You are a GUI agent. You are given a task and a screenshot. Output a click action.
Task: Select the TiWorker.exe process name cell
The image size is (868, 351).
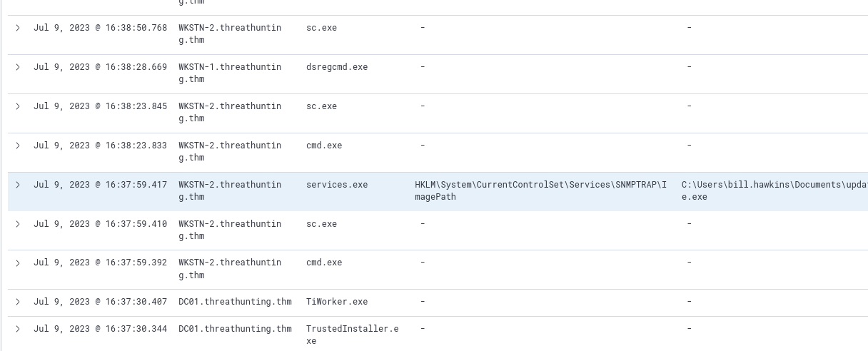(337, 302)
